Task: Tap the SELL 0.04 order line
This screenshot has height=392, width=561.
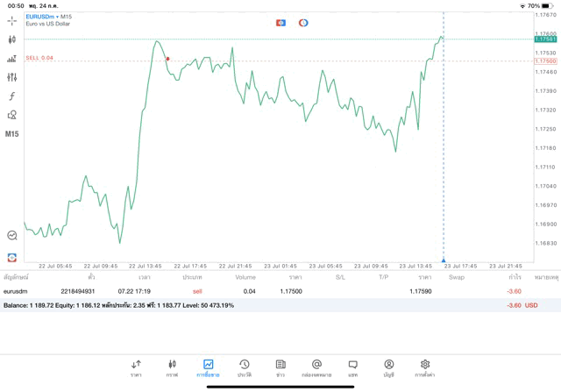Action: click(39, 58)
